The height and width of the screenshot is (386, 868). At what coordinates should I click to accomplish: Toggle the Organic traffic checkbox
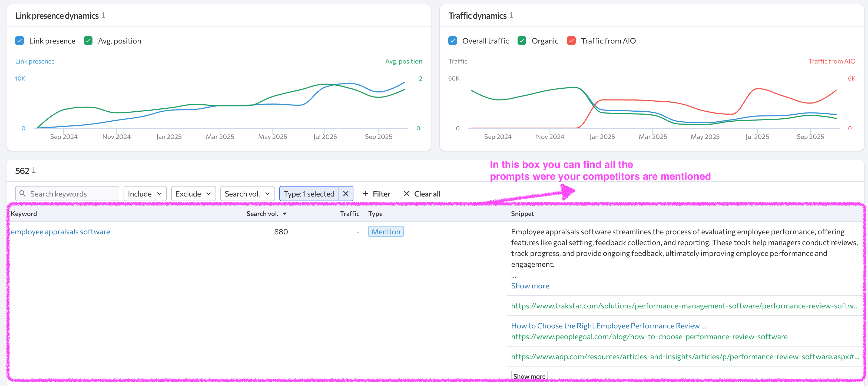522,41
